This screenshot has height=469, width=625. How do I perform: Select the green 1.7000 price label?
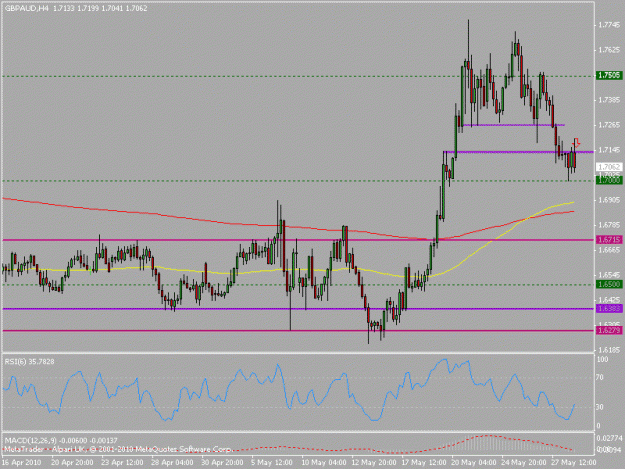point(609,181)
